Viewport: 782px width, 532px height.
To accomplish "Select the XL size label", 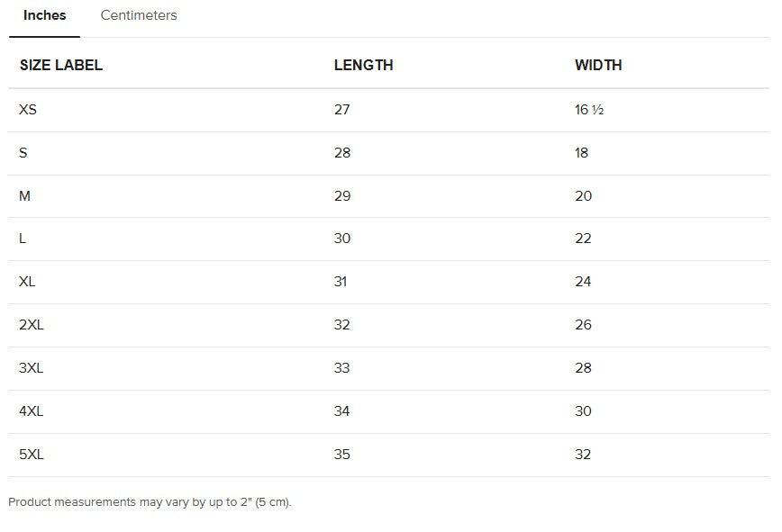I will pos(27,282).
